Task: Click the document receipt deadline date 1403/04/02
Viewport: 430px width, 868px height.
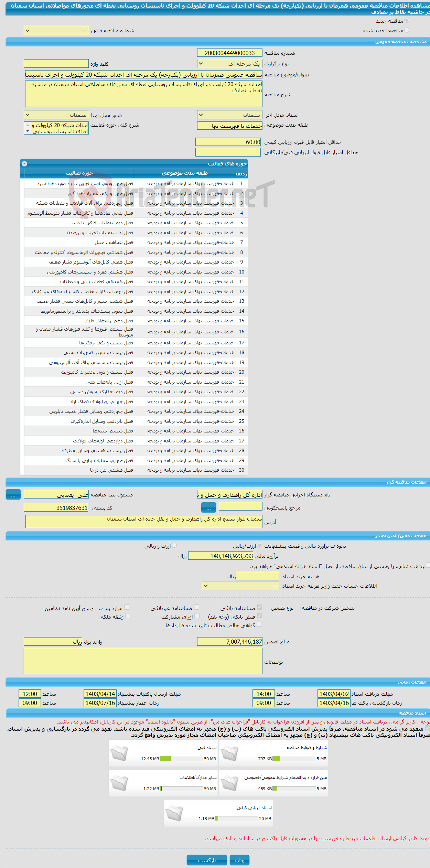Action: [334, 694]
